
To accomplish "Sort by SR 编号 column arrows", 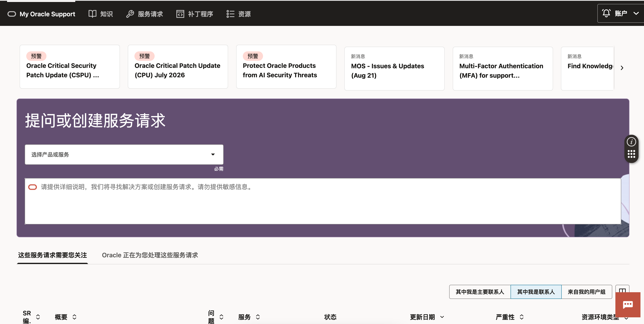I will coord(38,317).
